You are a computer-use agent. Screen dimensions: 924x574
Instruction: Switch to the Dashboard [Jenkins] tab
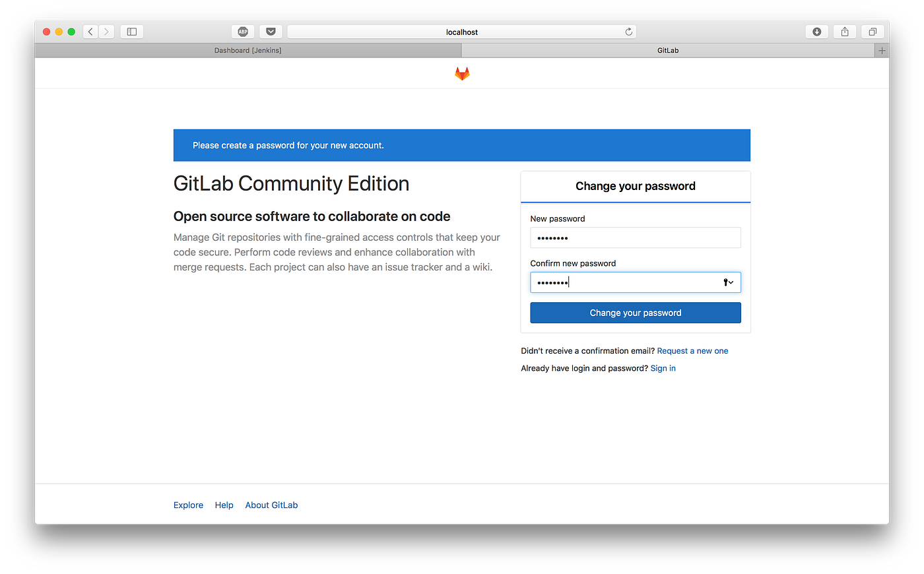coord(247,49)
